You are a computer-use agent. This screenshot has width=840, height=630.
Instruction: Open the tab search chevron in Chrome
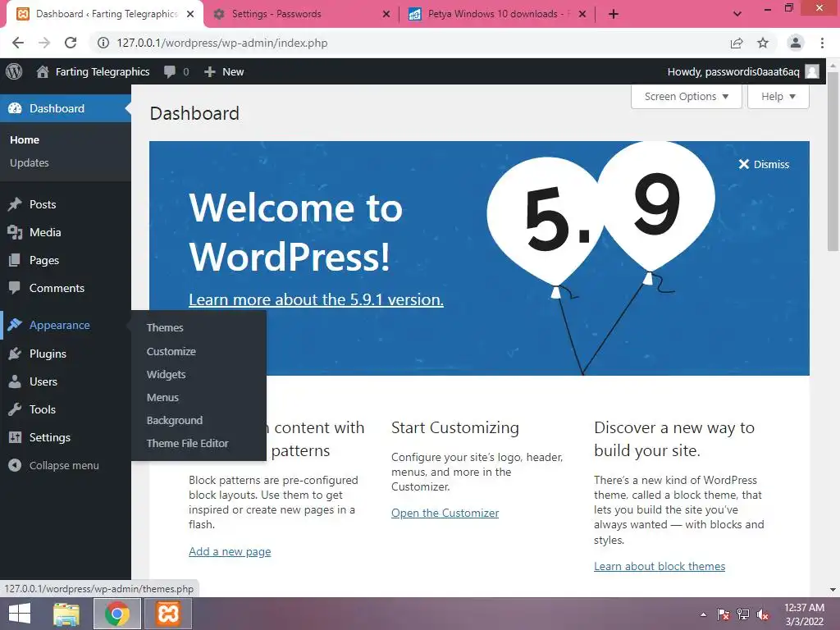(x=737, y=14)
